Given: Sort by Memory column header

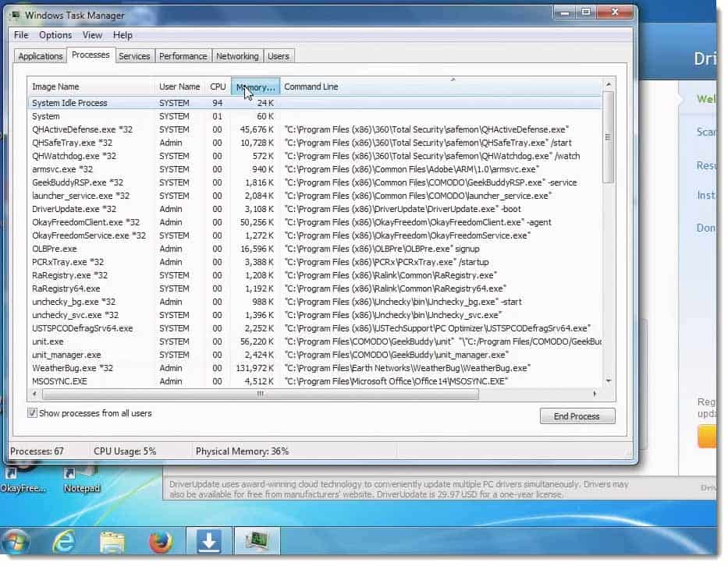Looking at the screenshot, I should click(x=255, y=87).
